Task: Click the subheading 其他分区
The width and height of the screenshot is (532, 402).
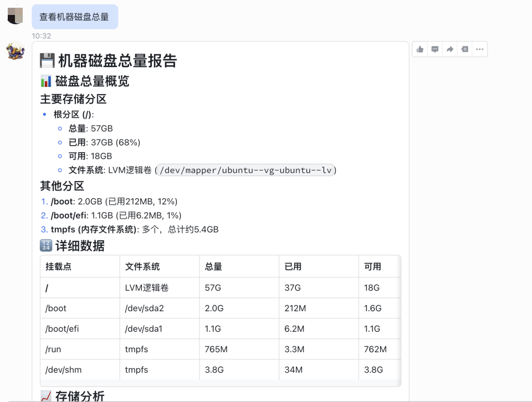Action: point(62,185)
